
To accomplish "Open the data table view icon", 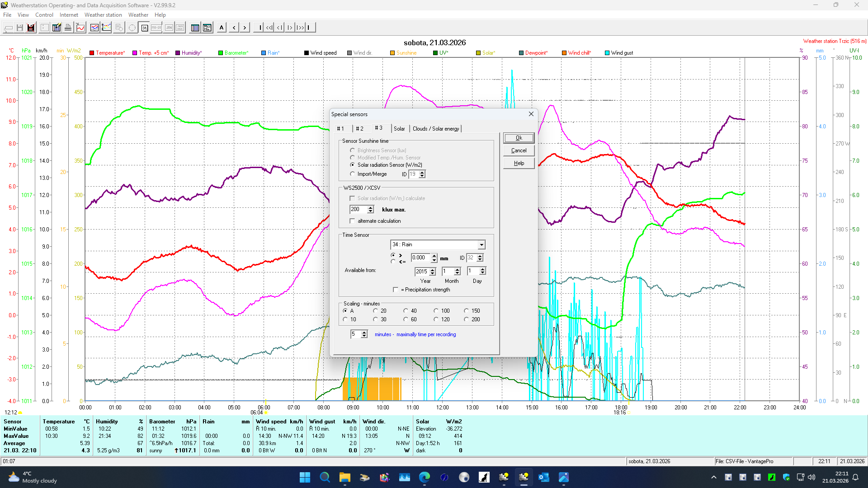I will [195, 28].
